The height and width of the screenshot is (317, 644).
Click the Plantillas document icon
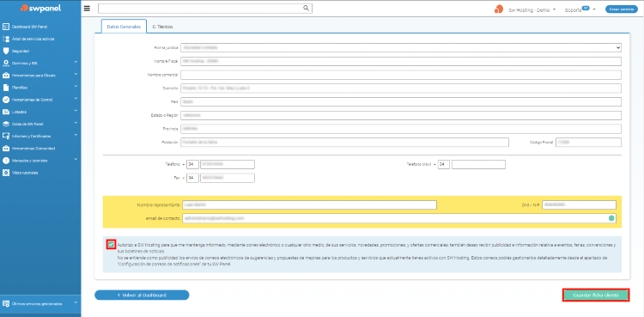tap(6, 88)
